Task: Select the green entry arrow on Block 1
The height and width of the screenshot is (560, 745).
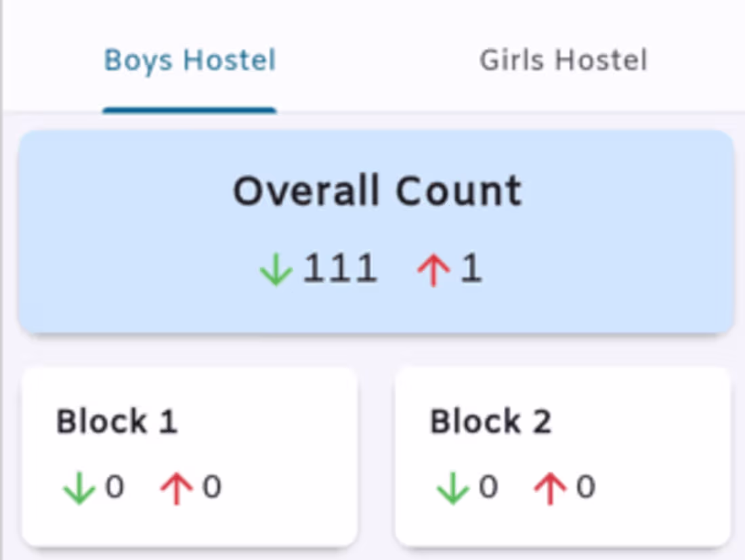Action: tap(78, 486)
